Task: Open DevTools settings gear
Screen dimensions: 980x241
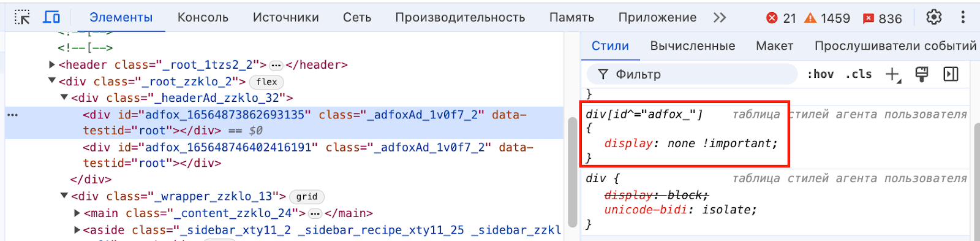Action: [x=933, y=17]
